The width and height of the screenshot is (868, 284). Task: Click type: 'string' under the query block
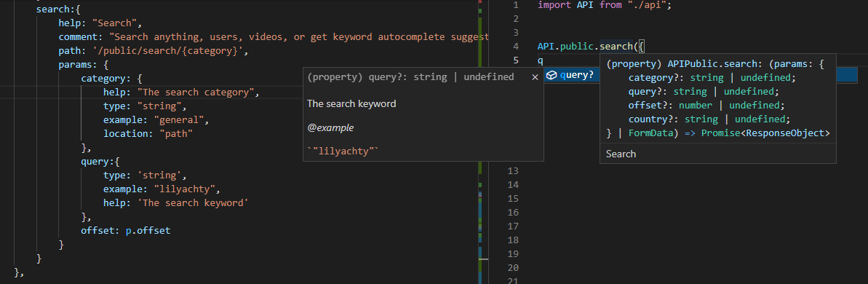click(145, 175)
